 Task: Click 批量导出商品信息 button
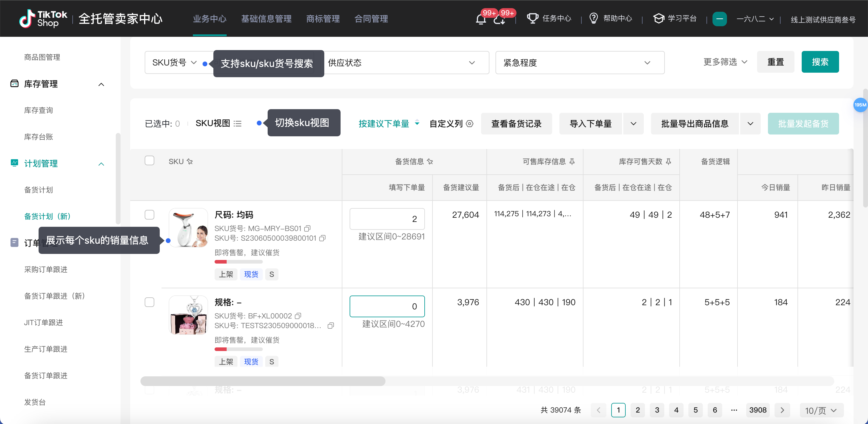pyautogui.click(x=695, y=124)
